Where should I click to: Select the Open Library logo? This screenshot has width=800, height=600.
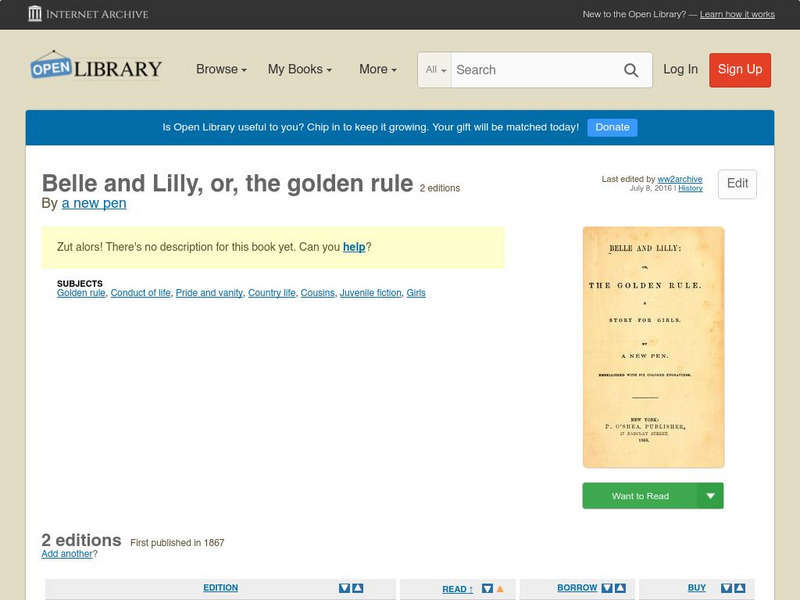(x=96, y=66)
